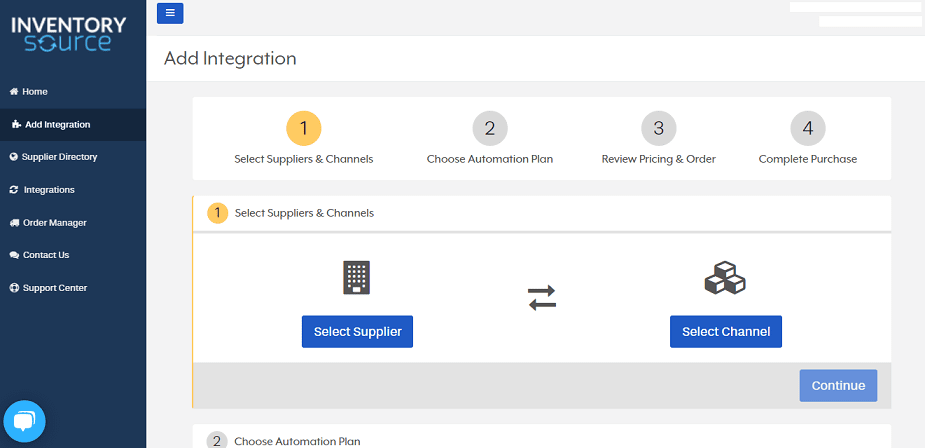Click the chat icon beside Contact Us

(x=14, y=255)
